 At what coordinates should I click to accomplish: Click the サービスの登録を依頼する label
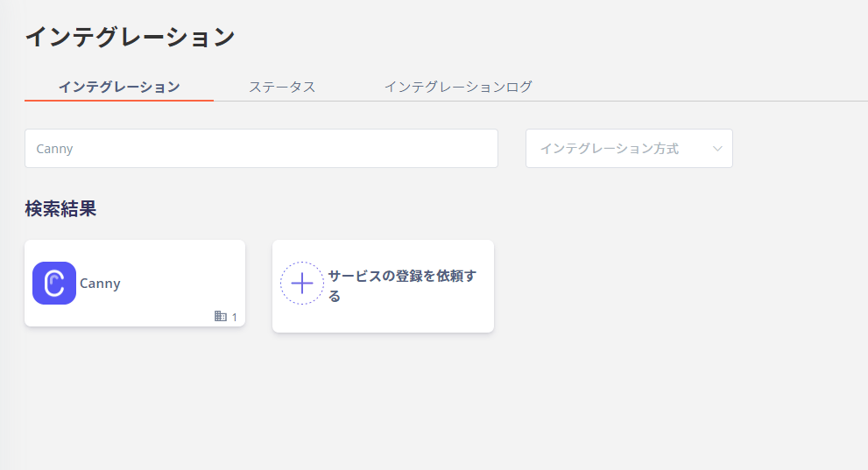[x=402, y=286]
